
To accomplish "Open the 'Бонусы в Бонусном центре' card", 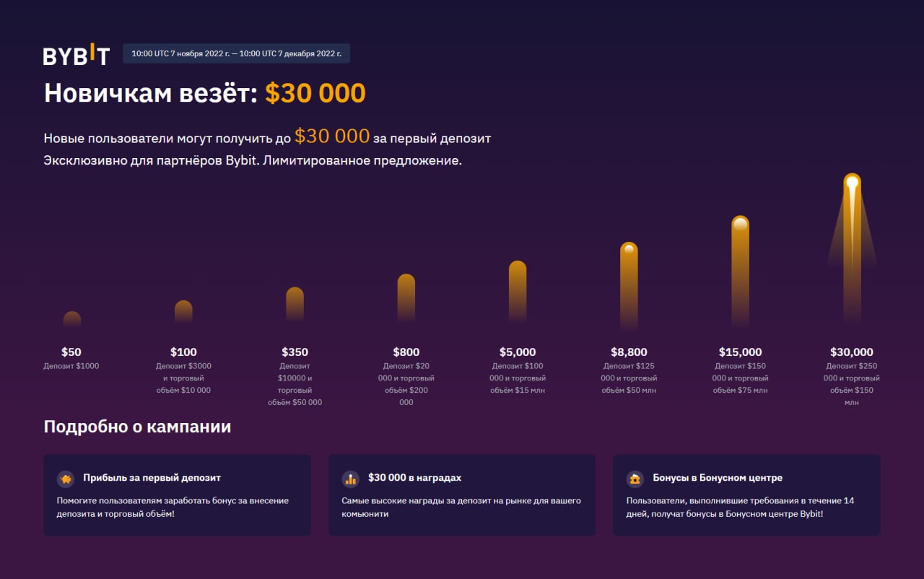I will 746,495.
